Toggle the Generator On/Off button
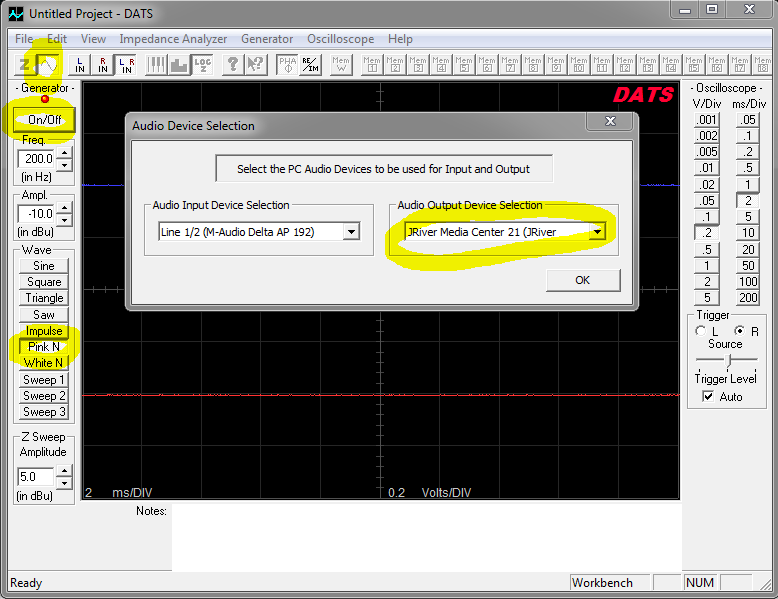This screenshot has width=778, height=599. tap(44, 120)
